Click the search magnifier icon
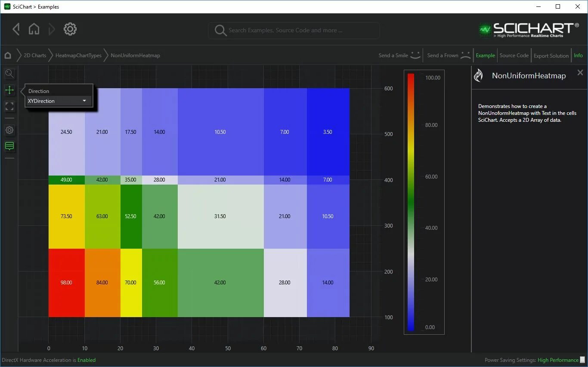This screenshot has width=588, height=367. (220, 31)
